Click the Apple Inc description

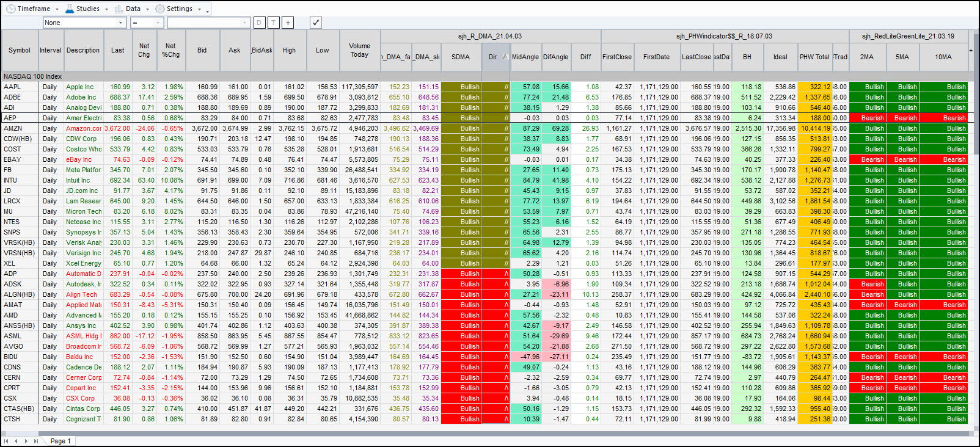(83, 87)
